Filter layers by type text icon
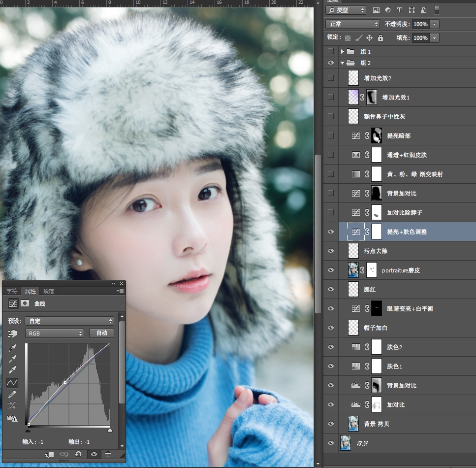 point(400,10)
